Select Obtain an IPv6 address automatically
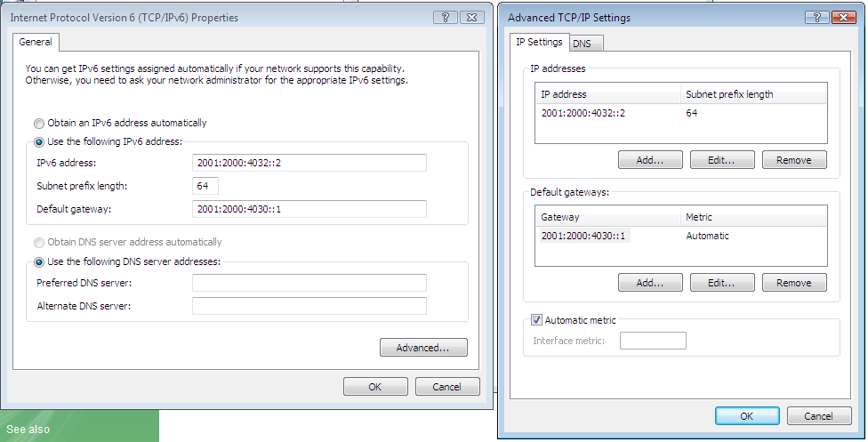 [39, 123]
